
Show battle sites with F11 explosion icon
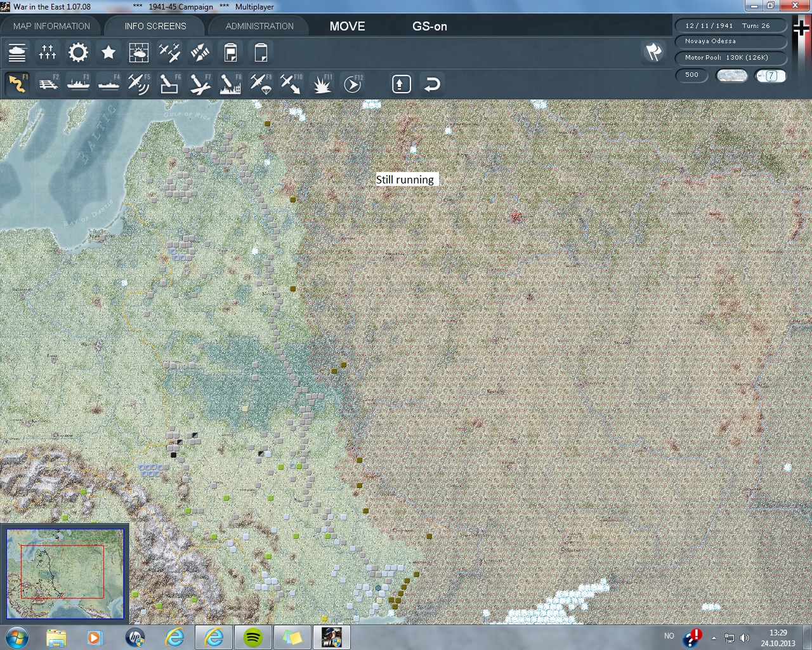pos(322,84)
